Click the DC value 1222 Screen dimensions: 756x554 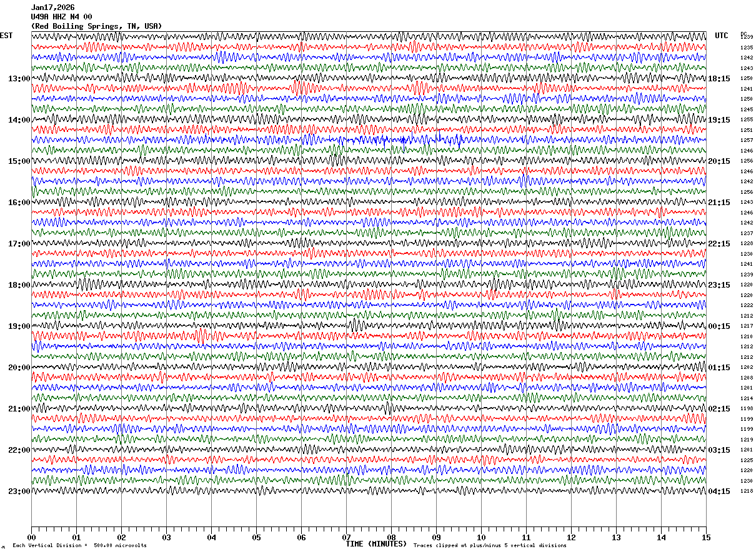coord(747,305)
